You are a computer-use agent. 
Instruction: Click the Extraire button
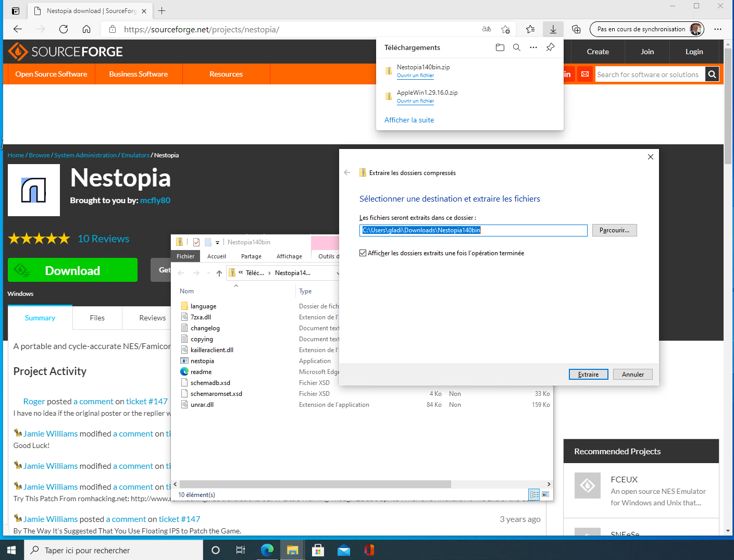588,375
